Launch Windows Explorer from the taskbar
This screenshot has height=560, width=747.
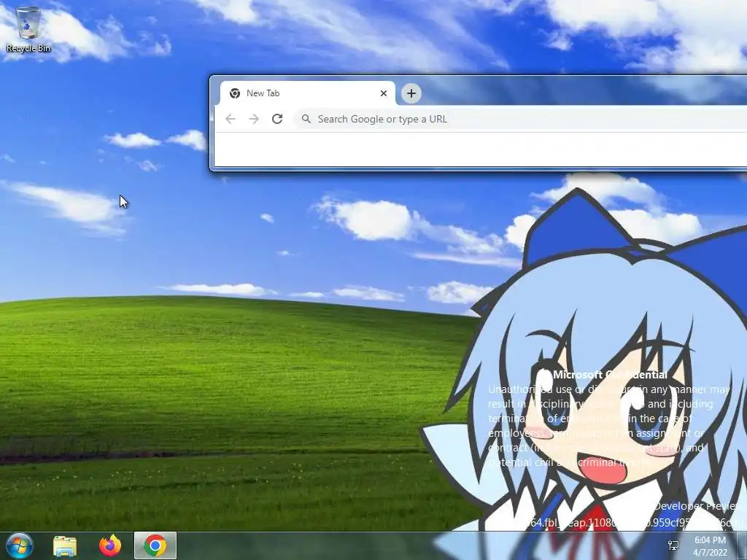[x=65, y=545]
